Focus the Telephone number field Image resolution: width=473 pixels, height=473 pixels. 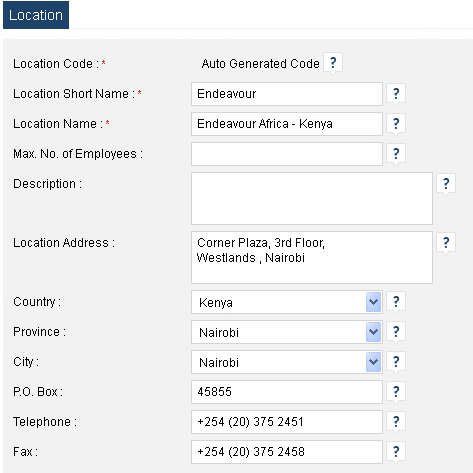coord(287,422)
